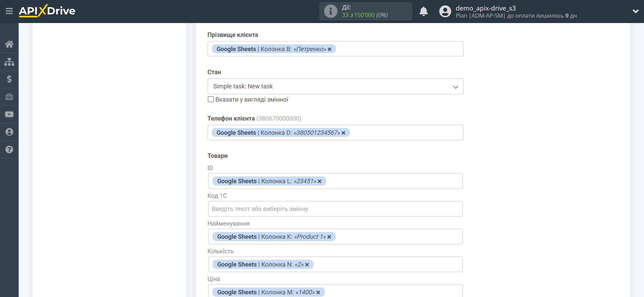Click the ApiX-Drive logo

point(47,11)
